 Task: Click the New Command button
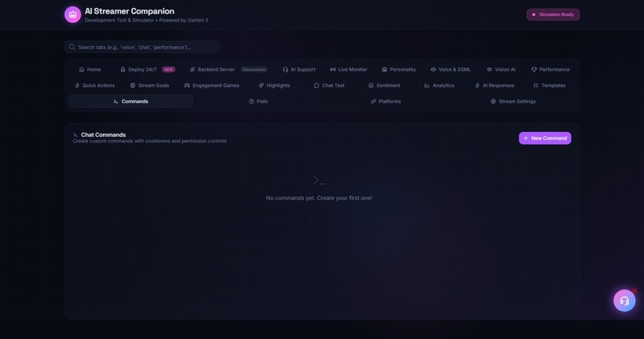coord(545,138)
